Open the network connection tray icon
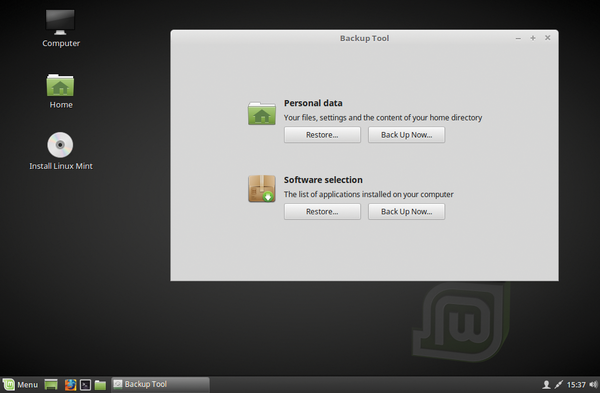600x393 pixels. (559, 385)
